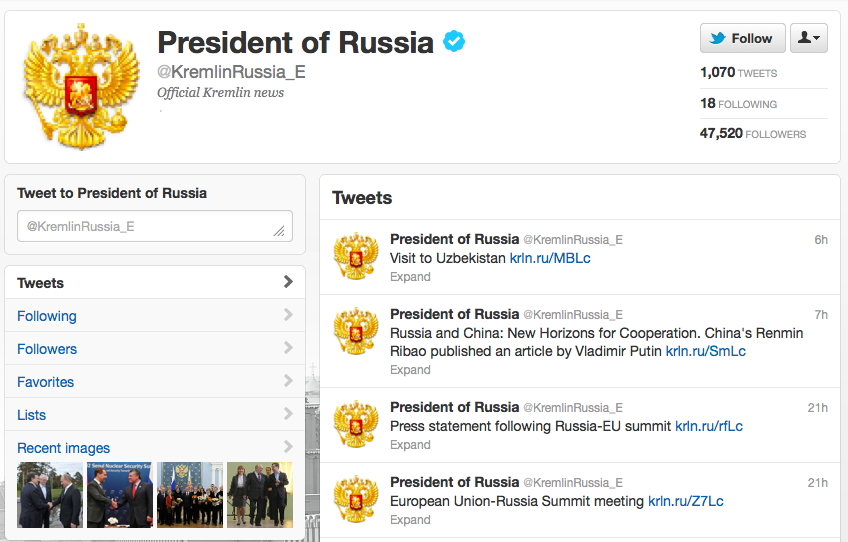Click avatar on the Press statement tweet
Screen dimensions: 848x542
coord(356,424)
